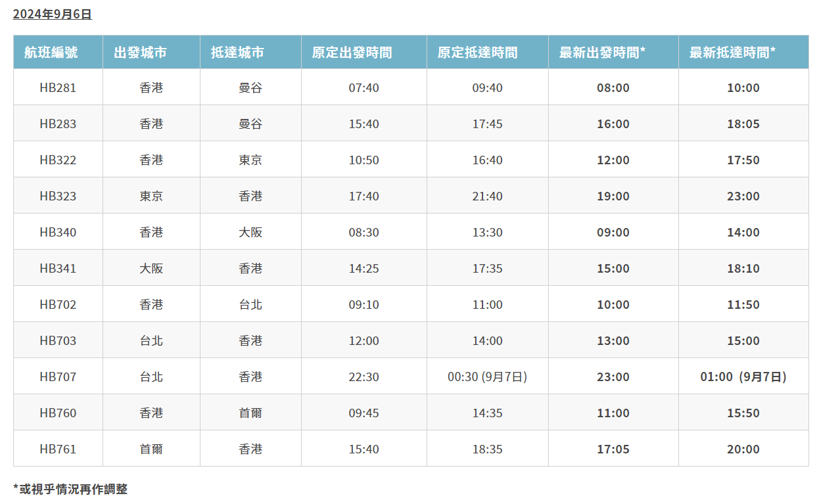Select the 大阪 departure city for HB341
Viewport: 819px width, 504px height.
point(151,267)
